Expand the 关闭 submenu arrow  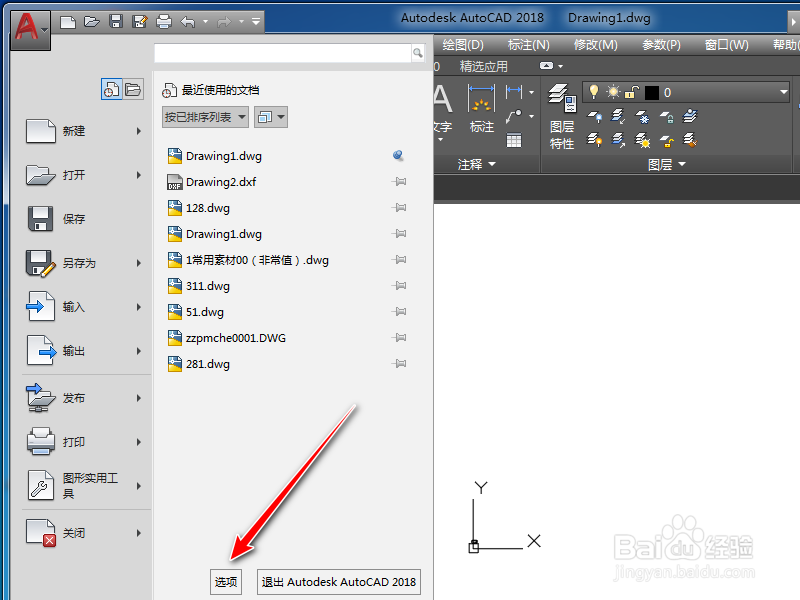tap(139, 533)
